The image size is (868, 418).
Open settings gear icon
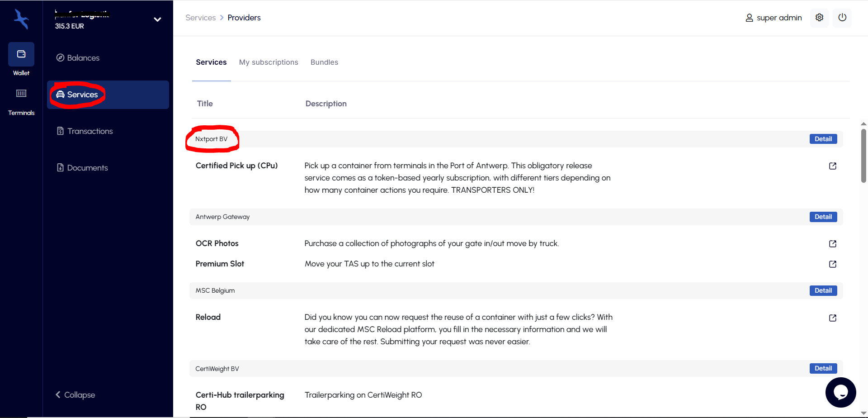pyautogui.click(x=819, y=18)
